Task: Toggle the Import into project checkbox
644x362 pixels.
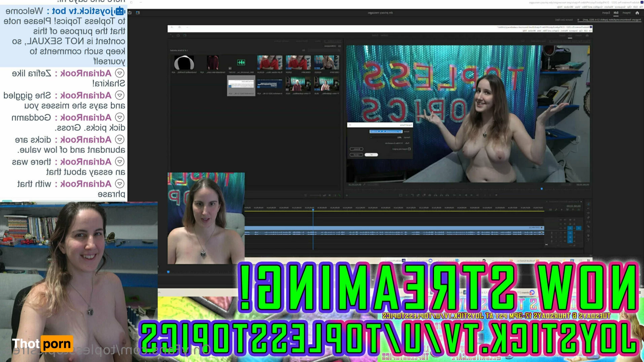Action: tap(409, 149)
